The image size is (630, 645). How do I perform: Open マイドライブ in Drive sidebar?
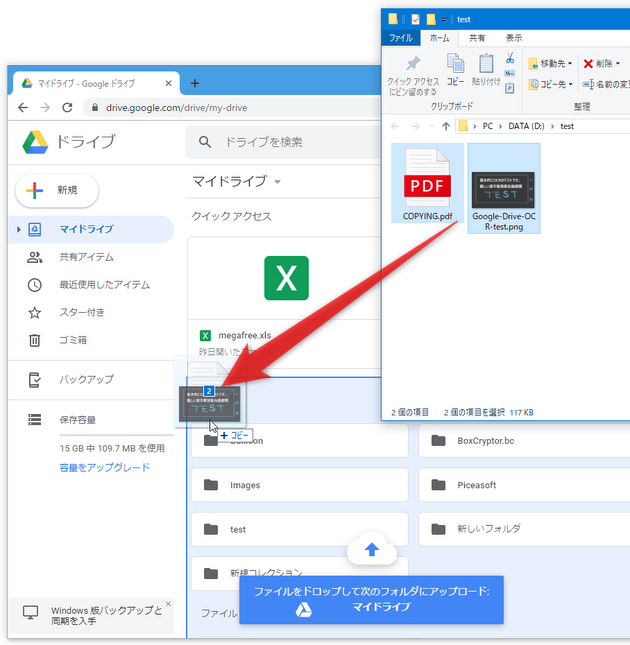(x=91, y=229)
